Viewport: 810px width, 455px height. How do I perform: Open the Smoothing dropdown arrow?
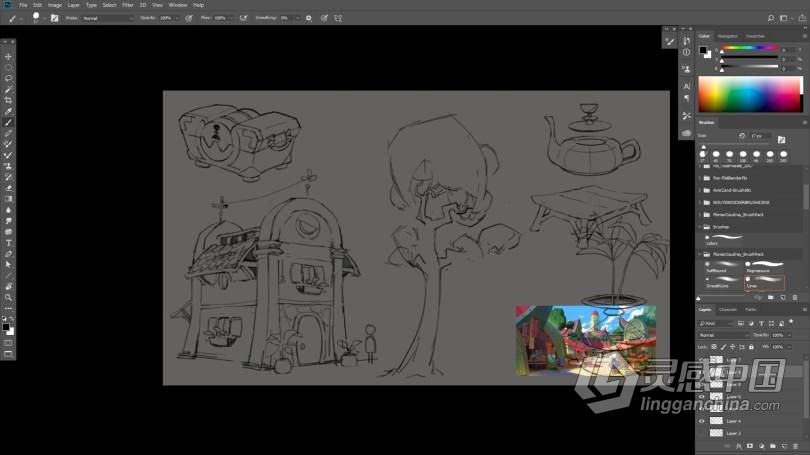(x=297, y=18)
